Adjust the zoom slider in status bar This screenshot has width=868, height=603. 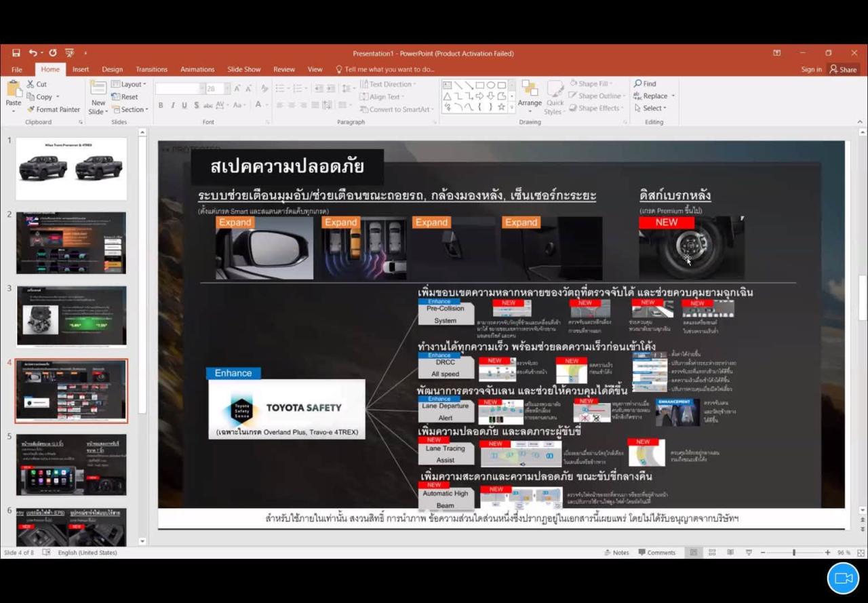pyautogui.click(x=794, y=553)
